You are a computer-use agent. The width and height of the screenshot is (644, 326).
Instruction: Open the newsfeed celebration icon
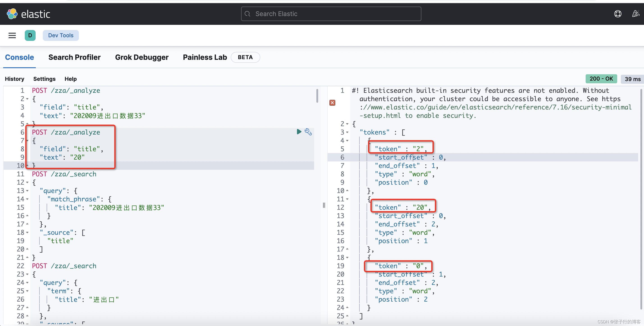635,14
